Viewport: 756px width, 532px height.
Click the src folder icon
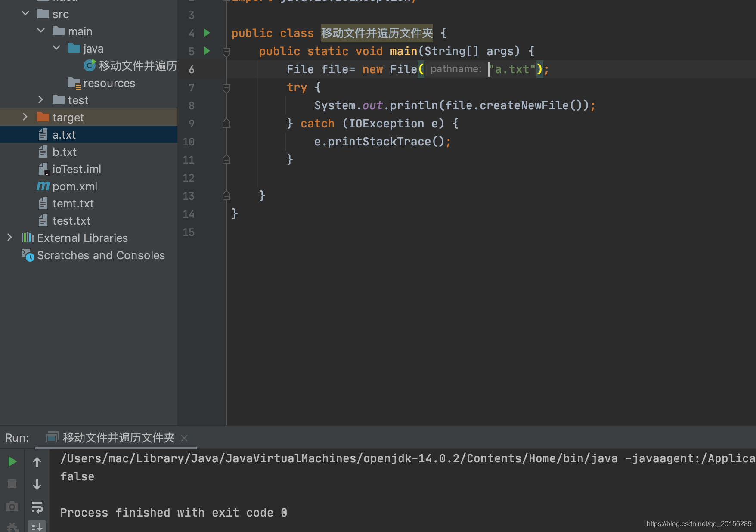pyautogui.click(x=43, y=14)
